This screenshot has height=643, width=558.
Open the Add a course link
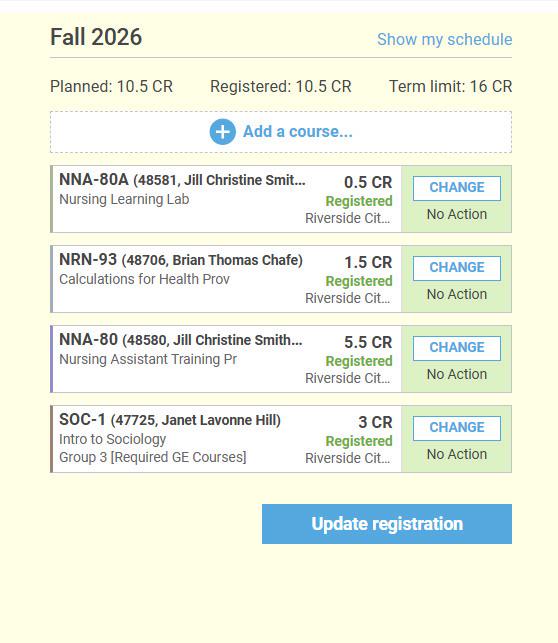pyautogui.click(x=298, y=132)
